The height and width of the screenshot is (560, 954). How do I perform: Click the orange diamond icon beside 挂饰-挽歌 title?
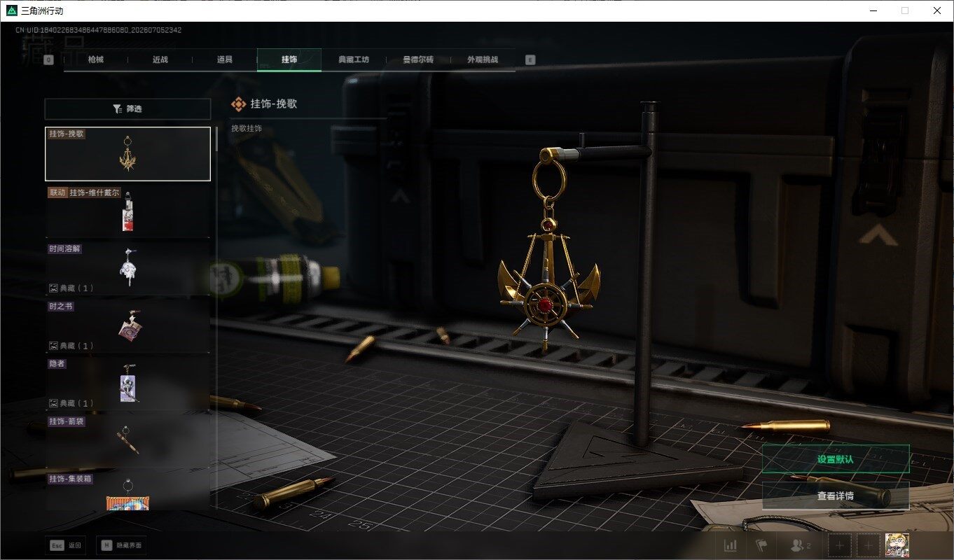[238, 104]
